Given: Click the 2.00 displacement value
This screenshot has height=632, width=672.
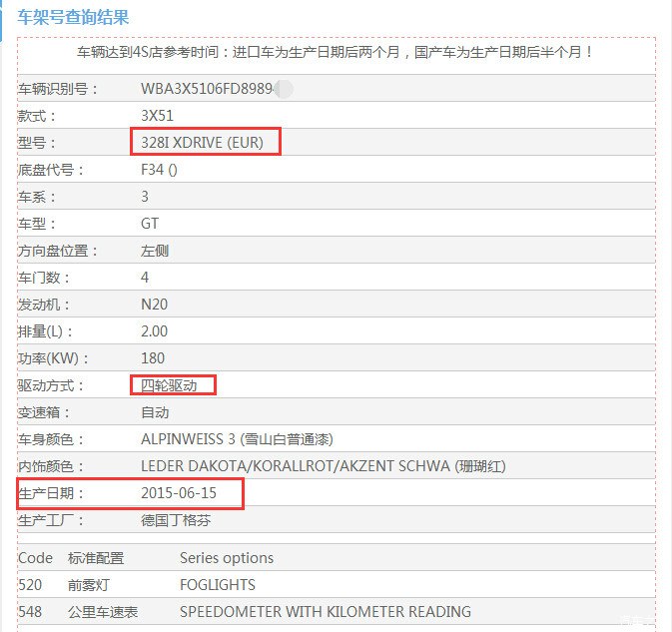Looking at the screenshot, I should pyautogui.click(x=154, y=331).
